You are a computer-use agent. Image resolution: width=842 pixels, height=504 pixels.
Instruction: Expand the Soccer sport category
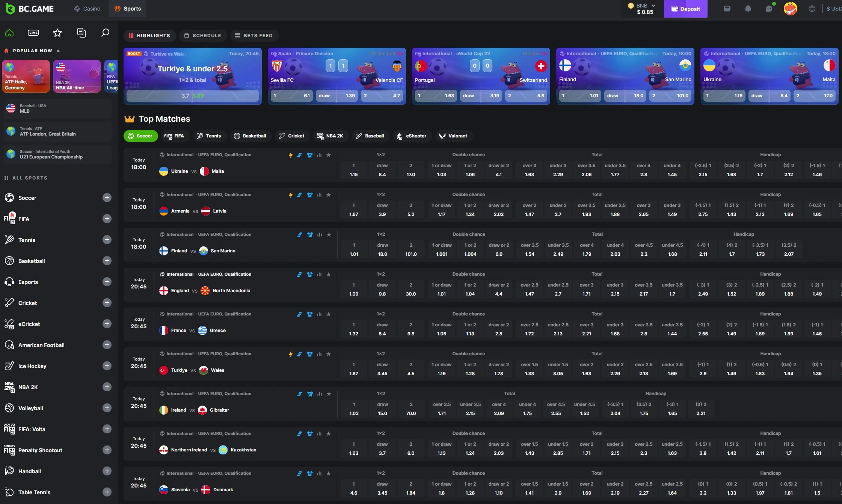(107, 198)
